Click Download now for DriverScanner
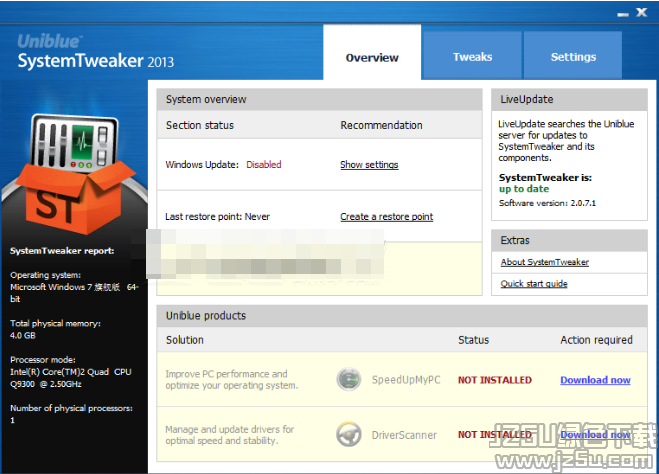This screenshot has width=659, height=474. (x=595, y=434)
